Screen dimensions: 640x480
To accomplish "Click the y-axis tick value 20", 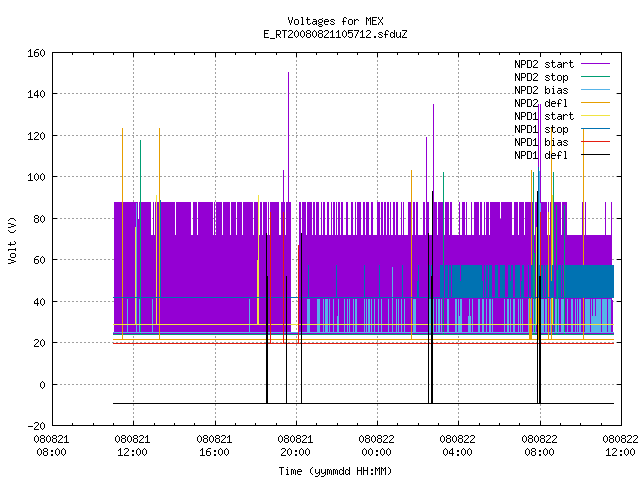I will pyautogui.click(x=39, y=343).
